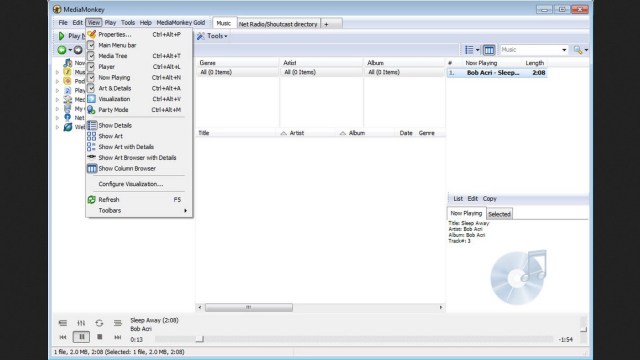The height and width of the screenshot is (360, 640).
Task: Open the List menu in Now Playing
Action: point(458,199)
